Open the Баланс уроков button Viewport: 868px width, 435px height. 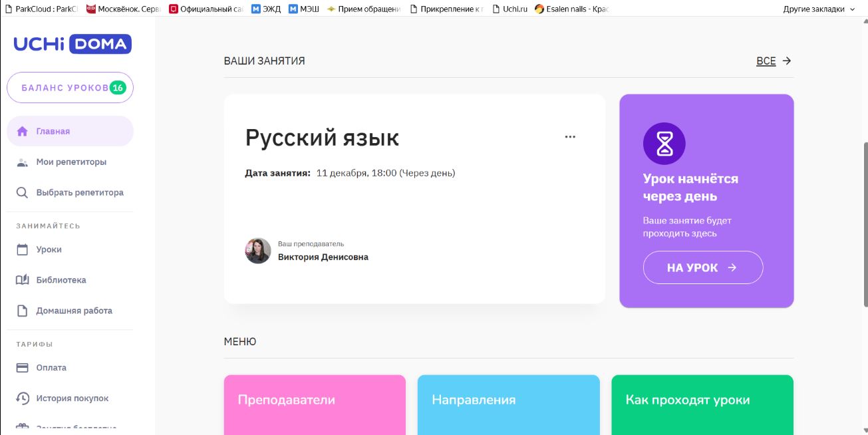[x=70, y=88]
